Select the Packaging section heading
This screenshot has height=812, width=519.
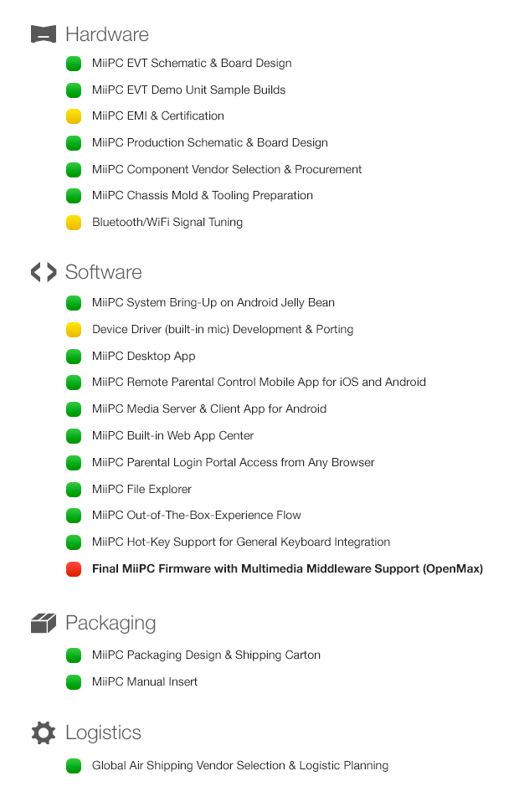click(x=110, y=624)
